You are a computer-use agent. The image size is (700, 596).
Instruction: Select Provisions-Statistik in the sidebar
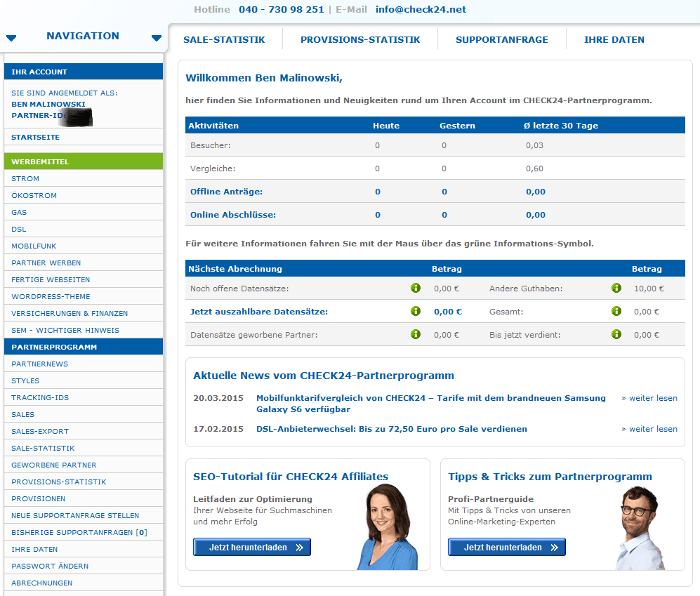(84, 482)
